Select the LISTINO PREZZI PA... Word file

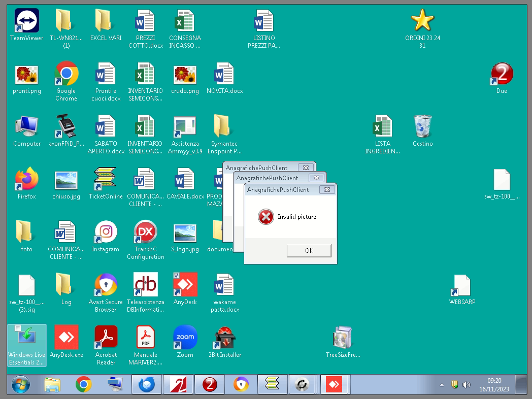point(264,29)
